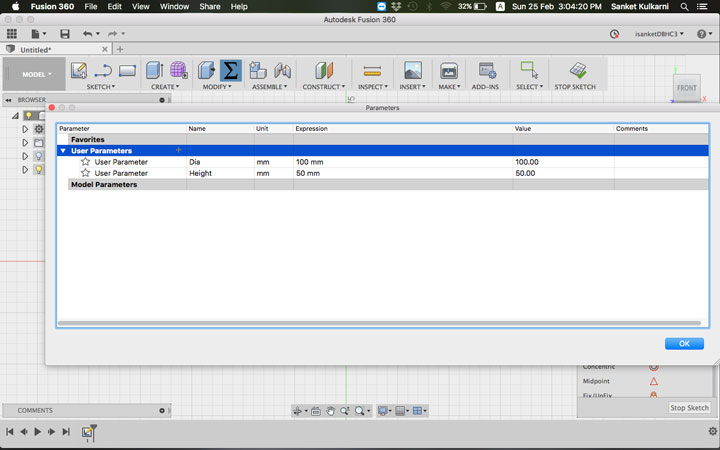Select the Extrude tool icon
720x450 pixels.
(154, 70)
